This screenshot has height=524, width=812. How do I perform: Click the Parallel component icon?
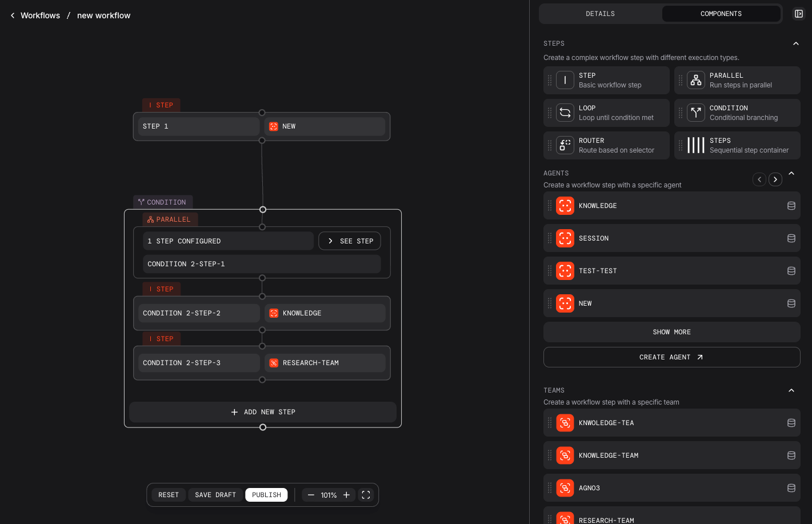tap(696, 80)
